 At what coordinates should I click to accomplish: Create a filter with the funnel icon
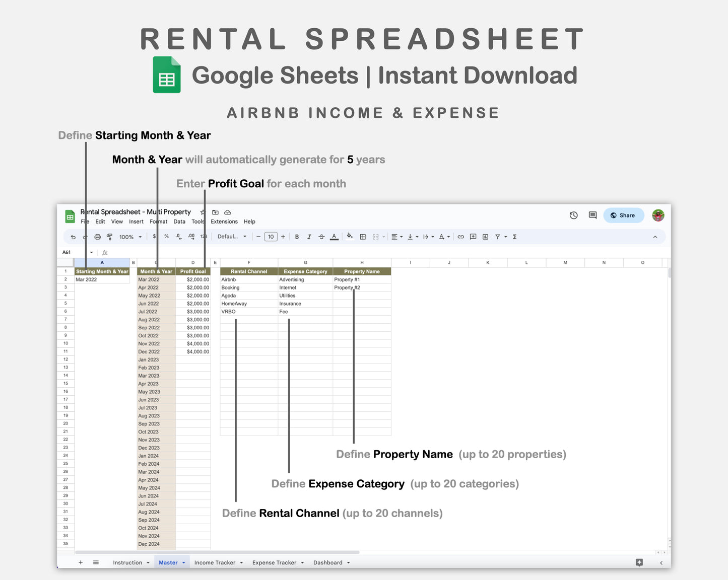pos(497,236)
